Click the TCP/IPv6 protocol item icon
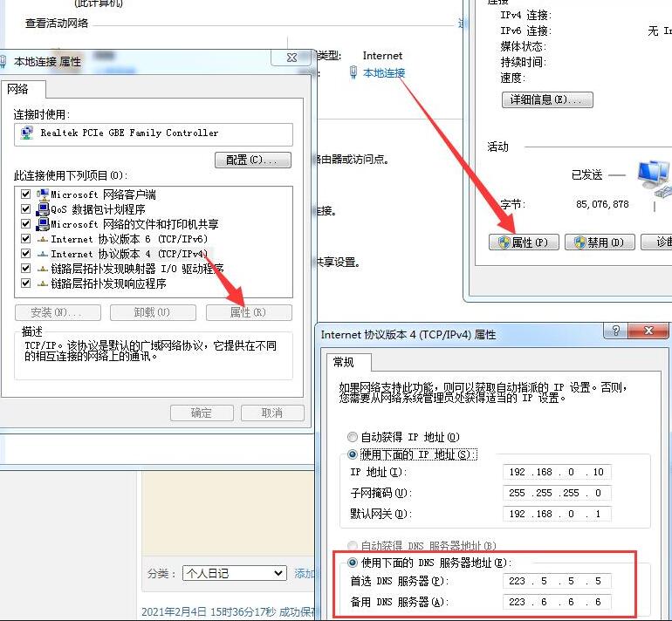This screenshot has width=672, height=621. (42, 239)
